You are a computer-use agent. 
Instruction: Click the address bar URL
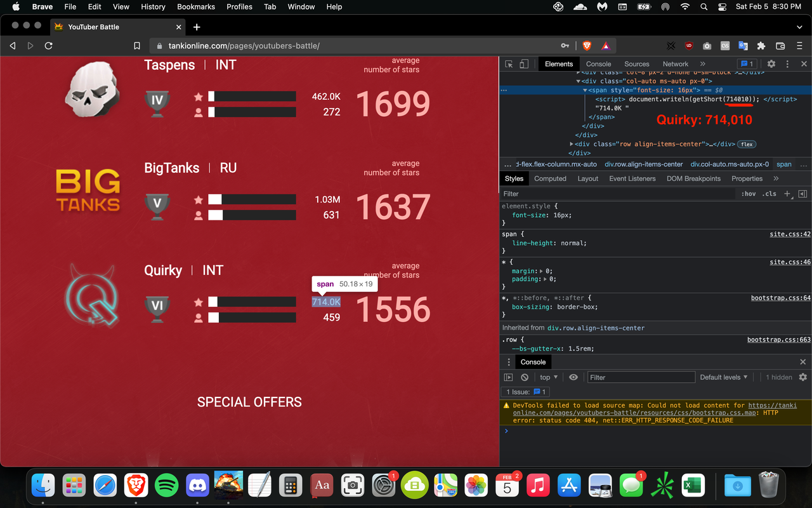[x=244, y=46]
